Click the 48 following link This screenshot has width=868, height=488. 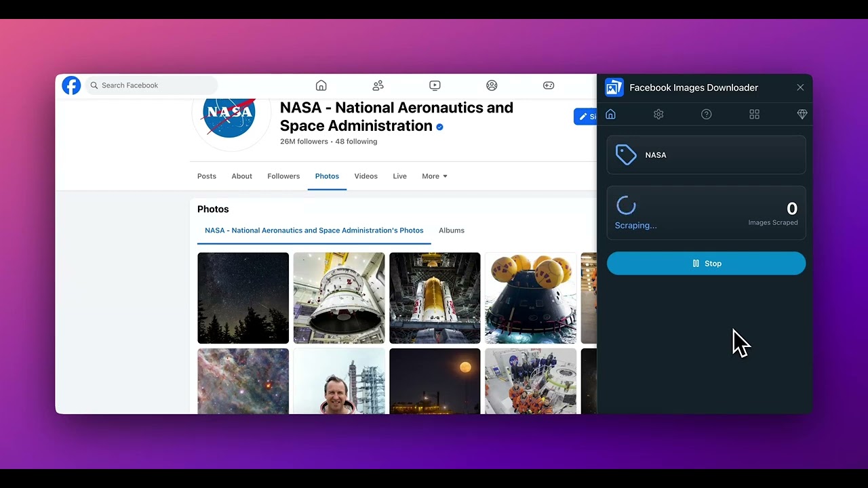pos(356,142)
